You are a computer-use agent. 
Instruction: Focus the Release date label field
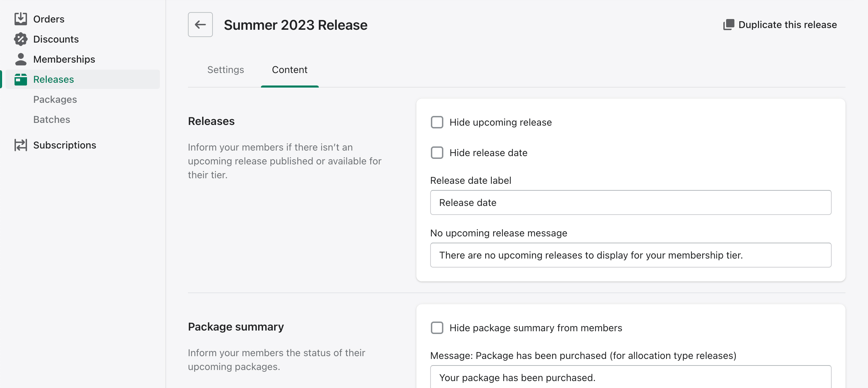pos(630,202)
